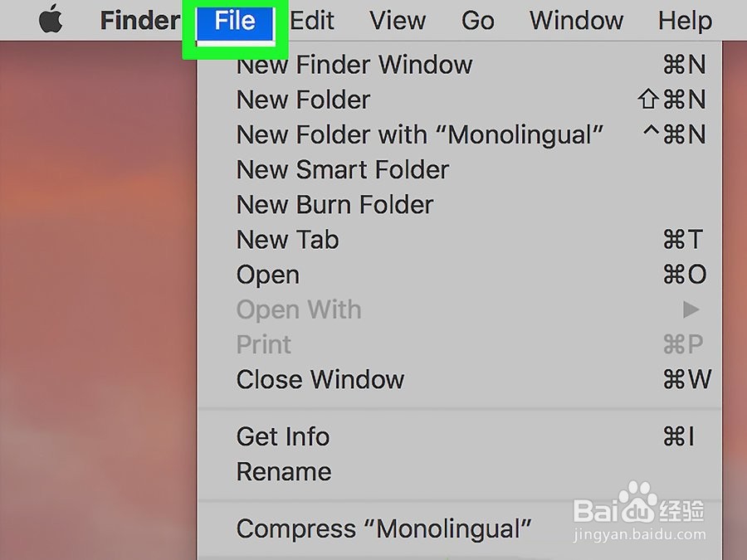747x560 pixels.
Task: Create a New Smart Folder
Action: click(x=343, y=169)
